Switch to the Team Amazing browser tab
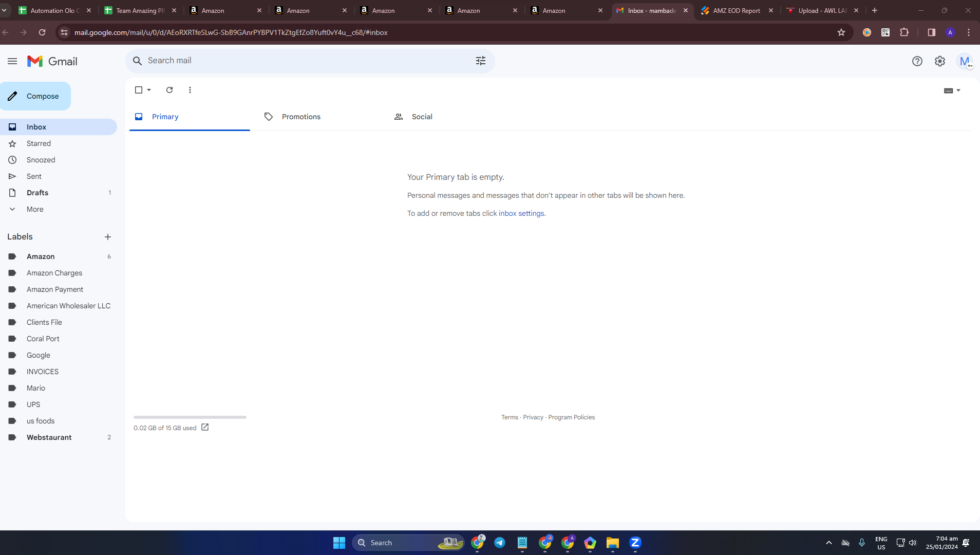This screenshot has width=980, height=555. [140, 10]
